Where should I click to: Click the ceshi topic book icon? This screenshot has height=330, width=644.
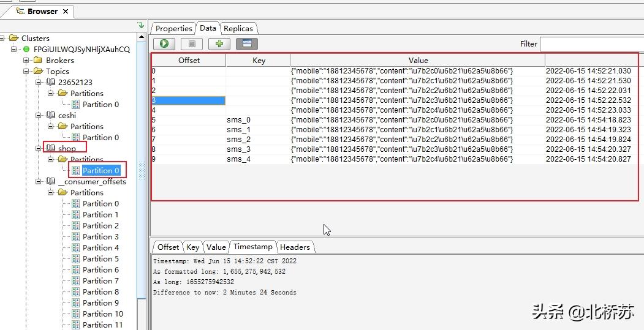coord(50,115)
